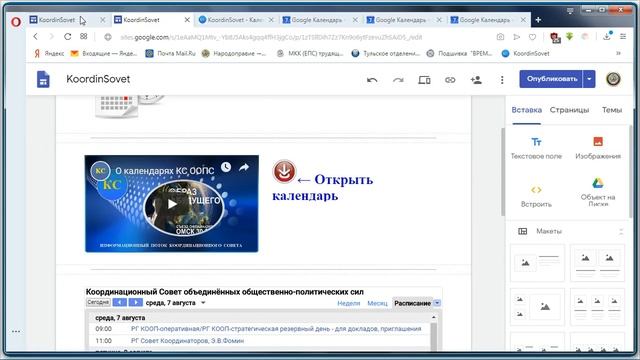
Task: Choose the single image with text layout
Action: click(x=538, y=262)
